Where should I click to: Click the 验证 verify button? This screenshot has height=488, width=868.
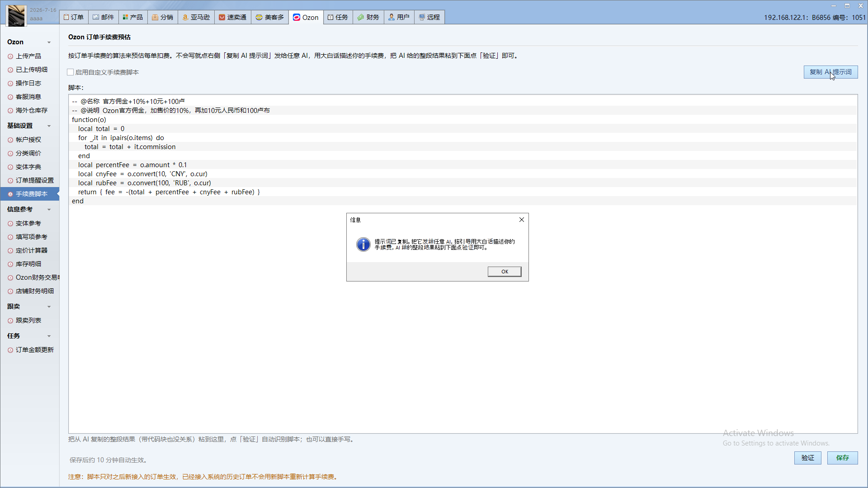[808, 458]
